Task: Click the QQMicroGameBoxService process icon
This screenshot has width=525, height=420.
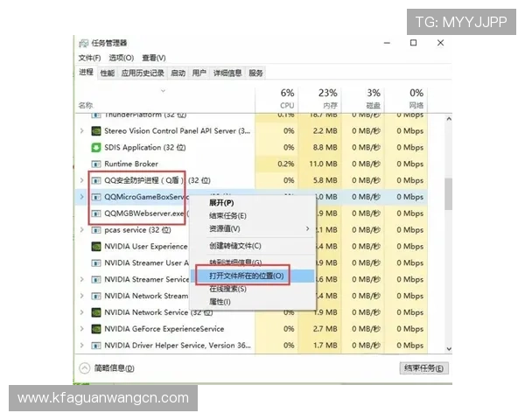Action: pyautogui.click(x=96, y=197)
